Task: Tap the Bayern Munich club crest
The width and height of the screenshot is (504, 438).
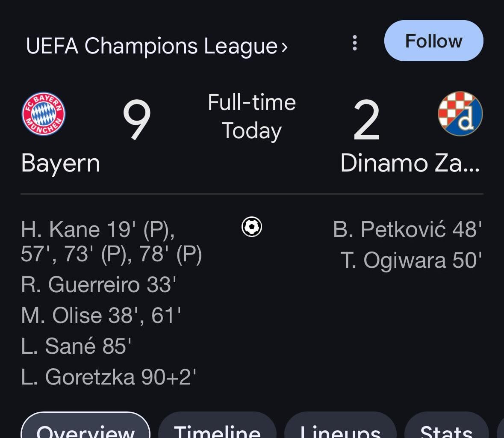Action: (43, 114)
